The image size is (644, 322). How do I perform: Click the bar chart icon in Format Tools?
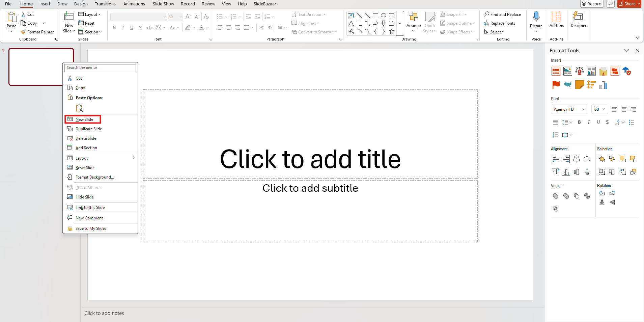pos(603,85)
